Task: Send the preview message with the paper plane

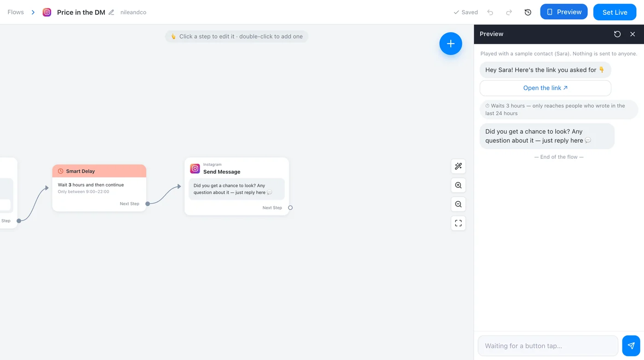Action: [x=631, y=346]
